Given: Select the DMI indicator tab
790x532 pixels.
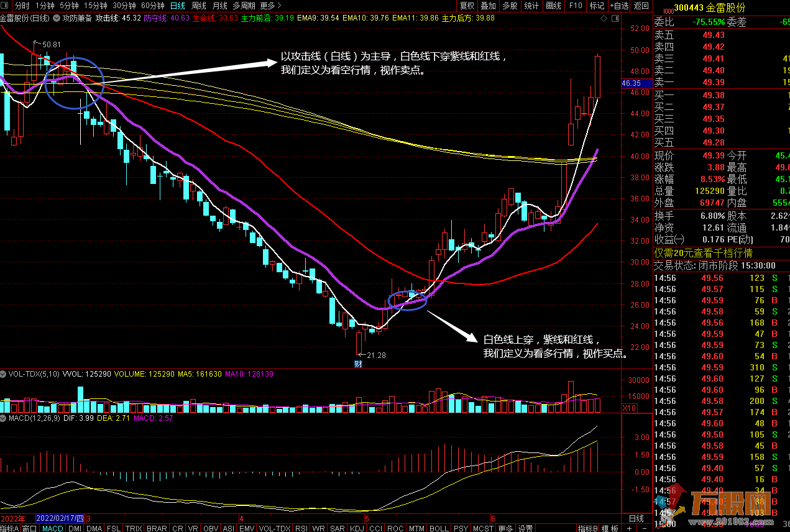Looking at the screenshot, I should 75,528.
